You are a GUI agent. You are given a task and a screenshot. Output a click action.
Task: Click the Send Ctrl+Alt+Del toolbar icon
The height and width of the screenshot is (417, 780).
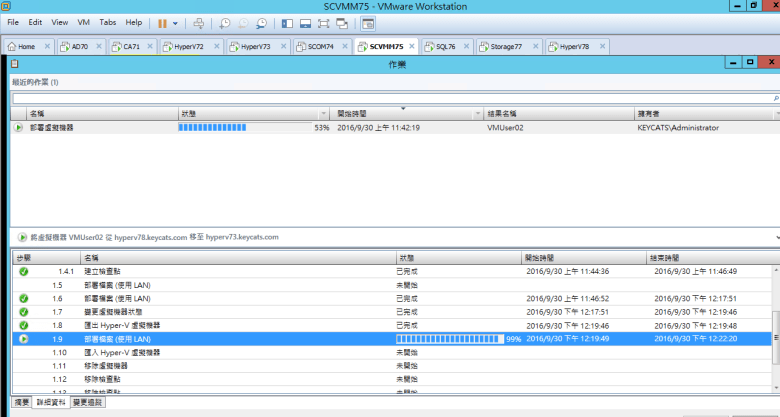point(198,22)
